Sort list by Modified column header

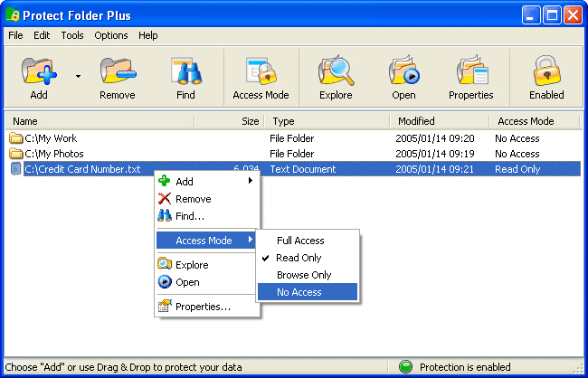click(x=440, y=121)
